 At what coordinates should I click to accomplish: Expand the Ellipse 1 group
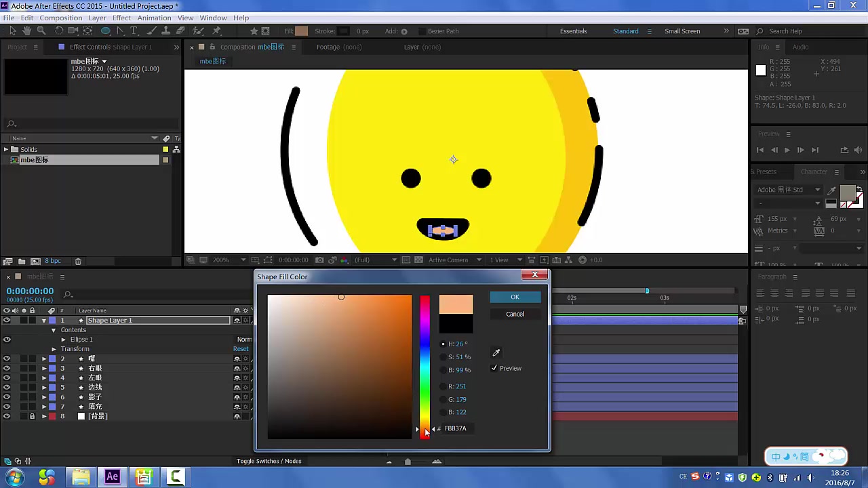(63, 340)
